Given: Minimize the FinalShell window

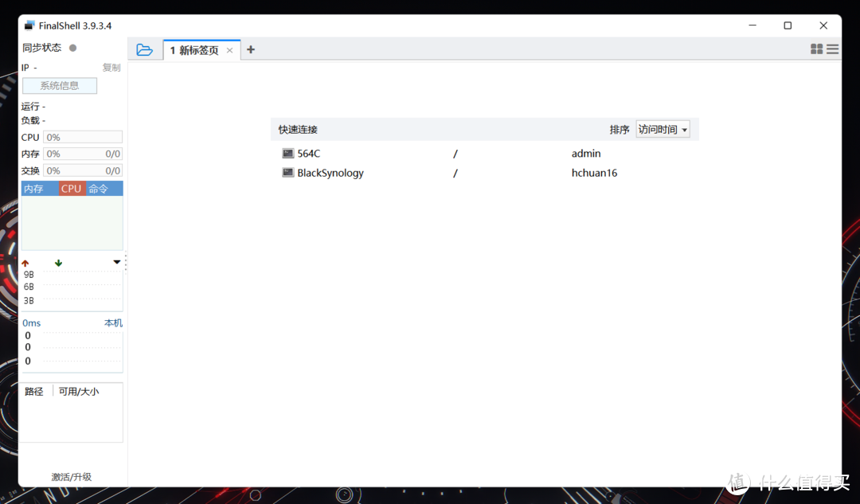Looking at the screenshot, I should coord(752,25).
